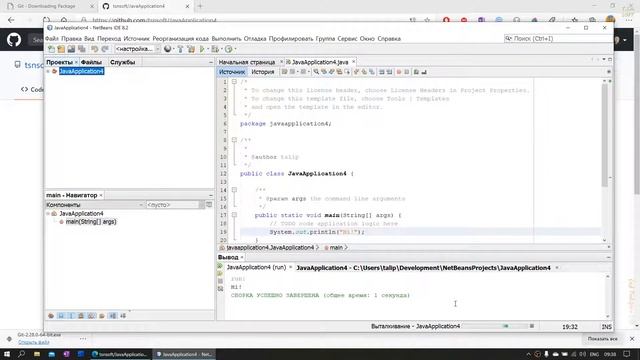Screen dimensions: 640x360
Task: Close the Проекты tab
Action: pos(76,62)
